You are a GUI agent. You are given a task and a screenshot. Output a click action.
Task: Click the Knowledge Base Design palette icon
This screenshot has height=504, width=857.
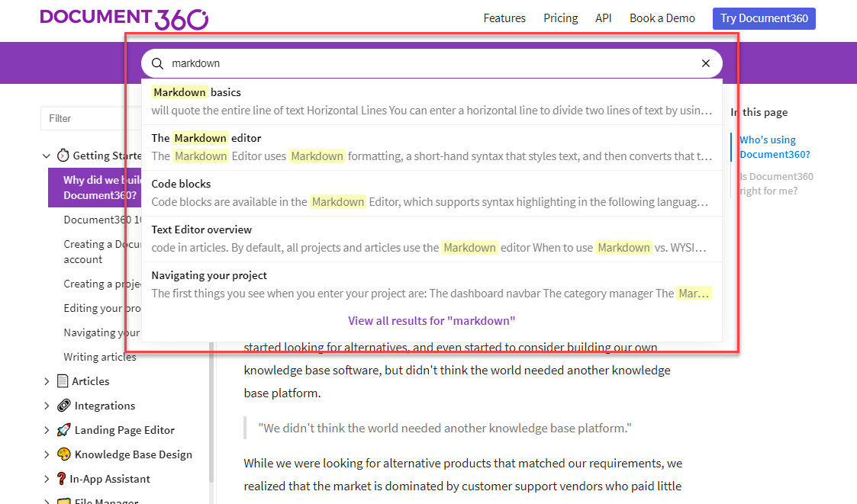63,454
